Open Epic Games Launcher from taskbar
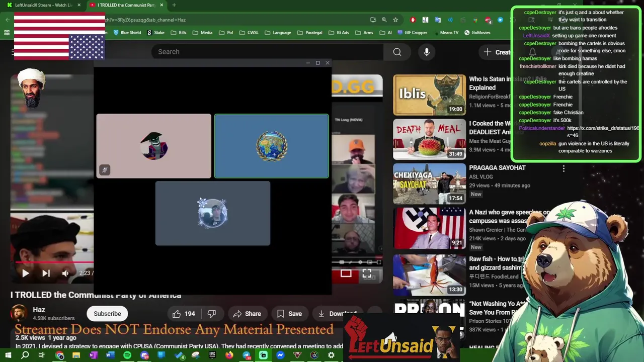644x362 pixels. coord(212,355)
